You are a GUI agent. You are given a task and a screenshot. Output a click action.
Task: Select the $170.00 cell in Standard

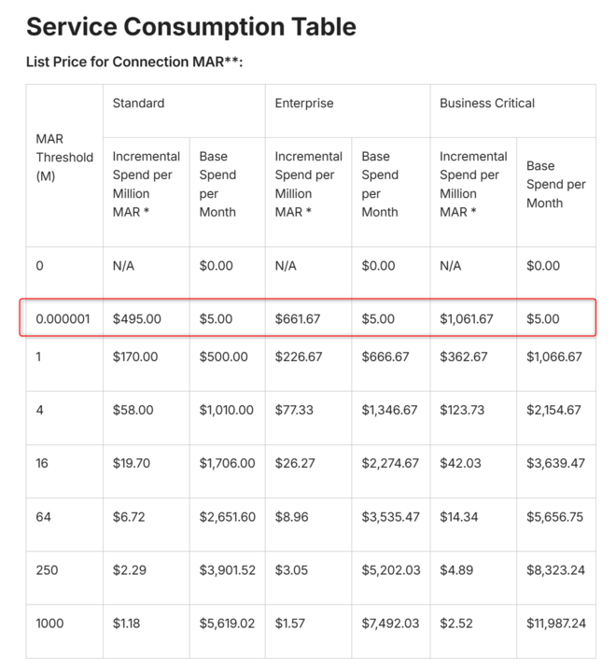tap(136, 357)
